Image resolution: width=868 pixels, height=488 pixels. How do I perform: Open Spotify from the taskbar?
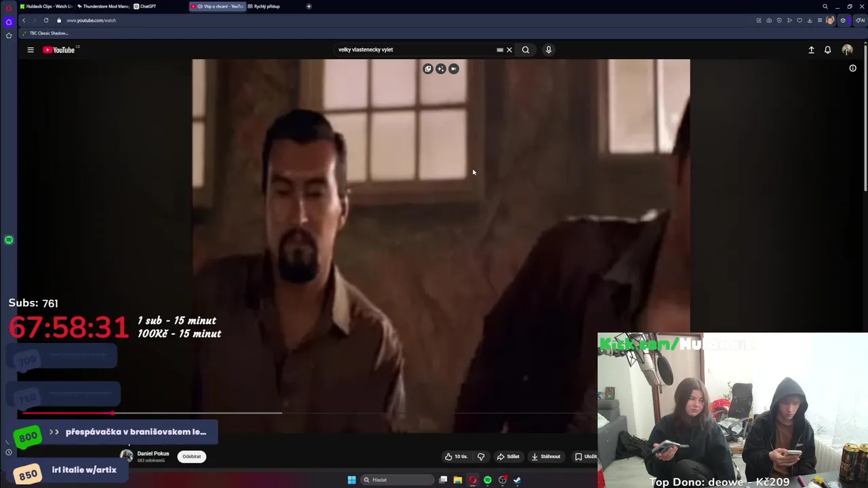pos(488,480)
